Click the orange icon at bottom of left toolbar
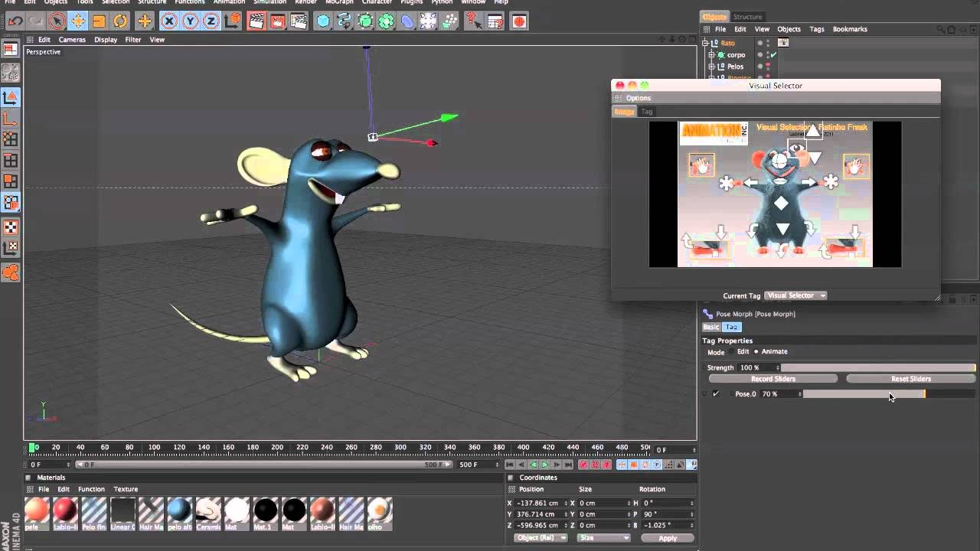The height and width of the screenshot is (551, 980). click(x=11, y=272)
